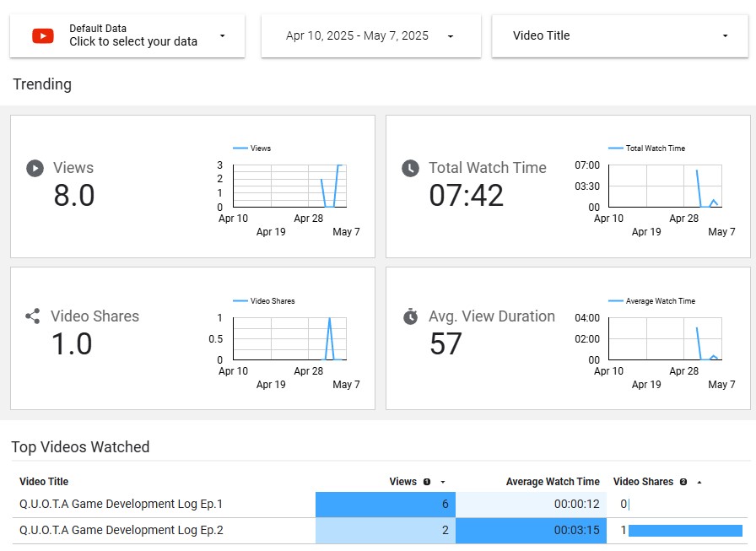The image size is (756, 551).
Task: Click the Video Shares share icon
Action: tap(33, 316)
